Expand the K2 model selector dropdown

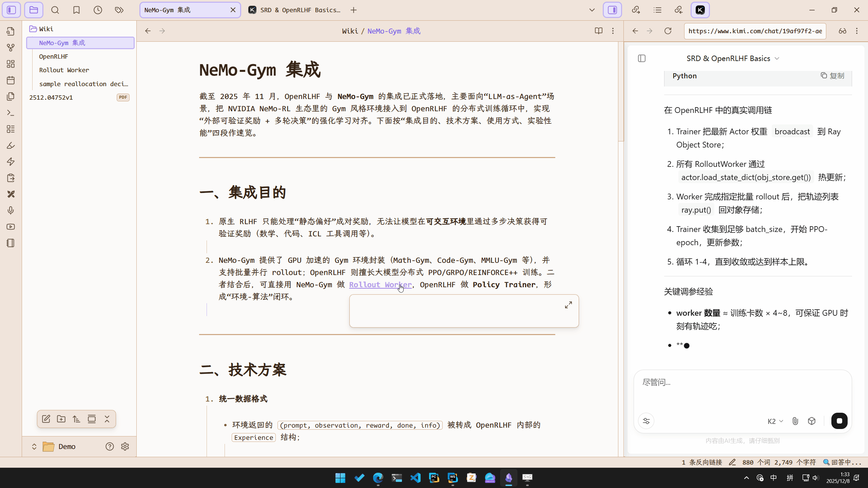point(775,421)
